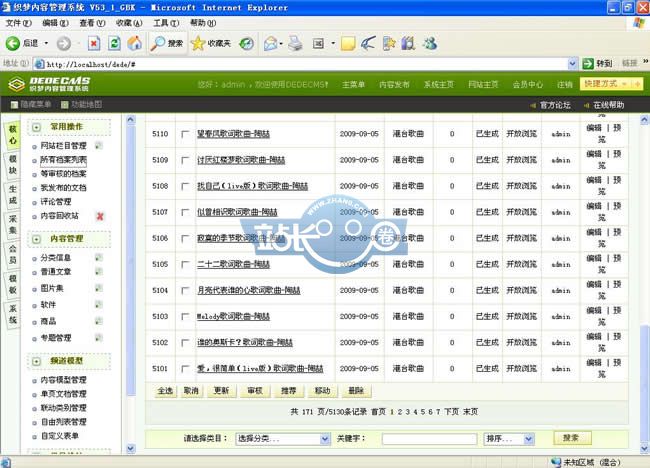
Task: Open the address bar dropdown arrow
Action: [572, 64]
